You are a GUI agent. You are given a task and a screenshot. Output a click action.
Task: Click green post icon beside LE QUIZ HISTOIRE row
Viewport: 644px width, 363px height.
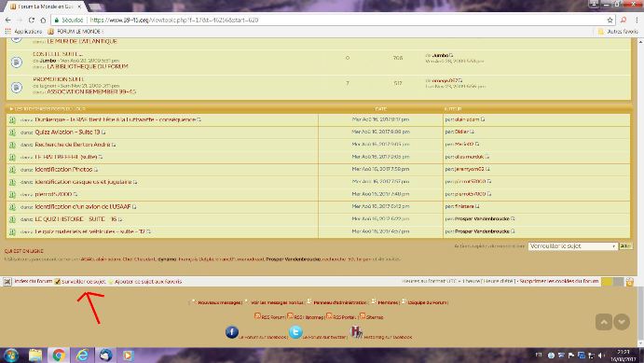click(x=12, y=219)
